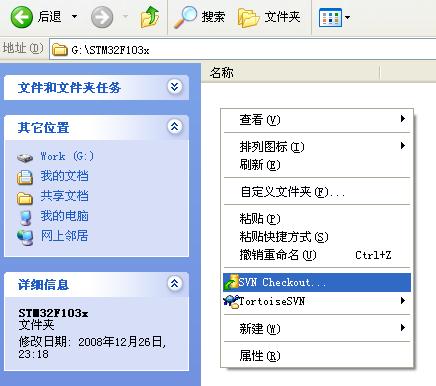The width and height of the screenshot is (436, 386).
Task: Choose 刷新(E) from context menu
Action: (317, 165)
